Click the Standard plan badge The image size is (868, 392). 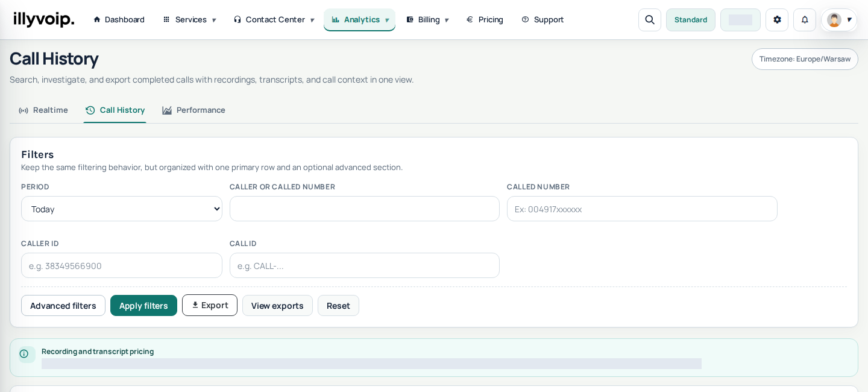click(691, 20)
